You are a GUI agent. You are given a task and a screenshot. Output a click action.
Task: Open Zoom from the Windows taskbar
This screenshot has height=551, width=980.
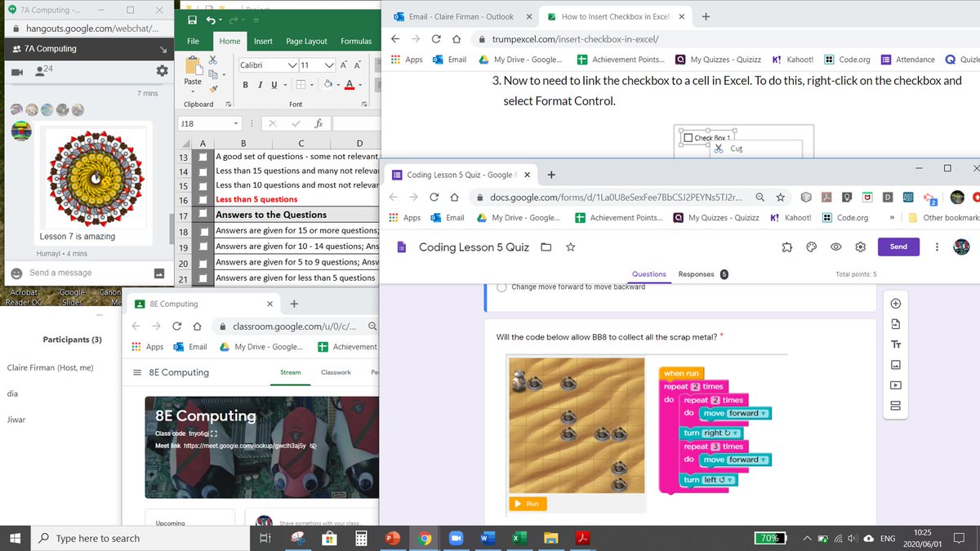(455, 538)
